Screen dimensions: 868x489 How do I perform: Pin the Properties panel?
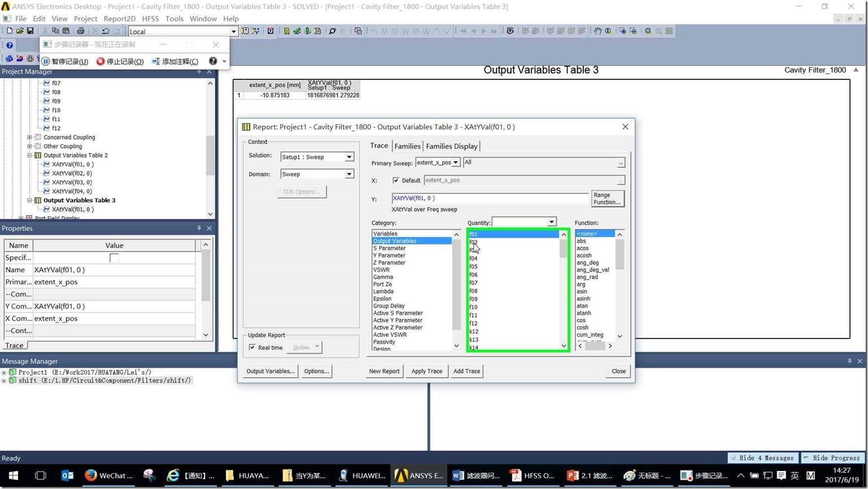pyautogui.click(x=199, y=228)
